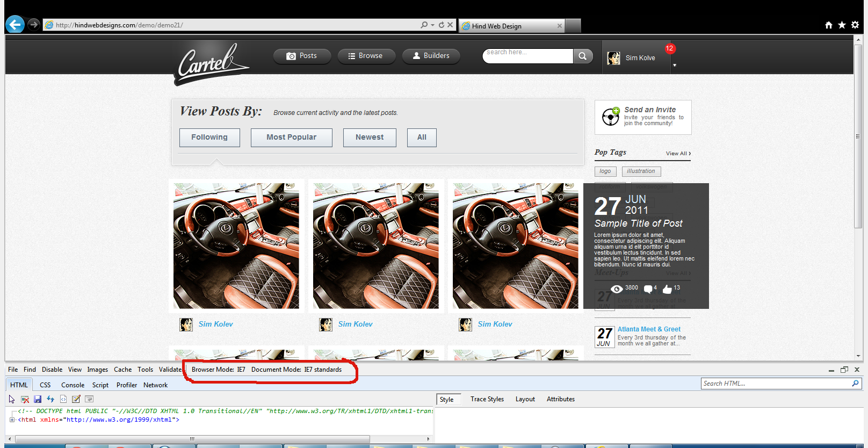Screen dimensions: 868x448
Task: Open the Find menu in developer tools
Action: [30, 370]
